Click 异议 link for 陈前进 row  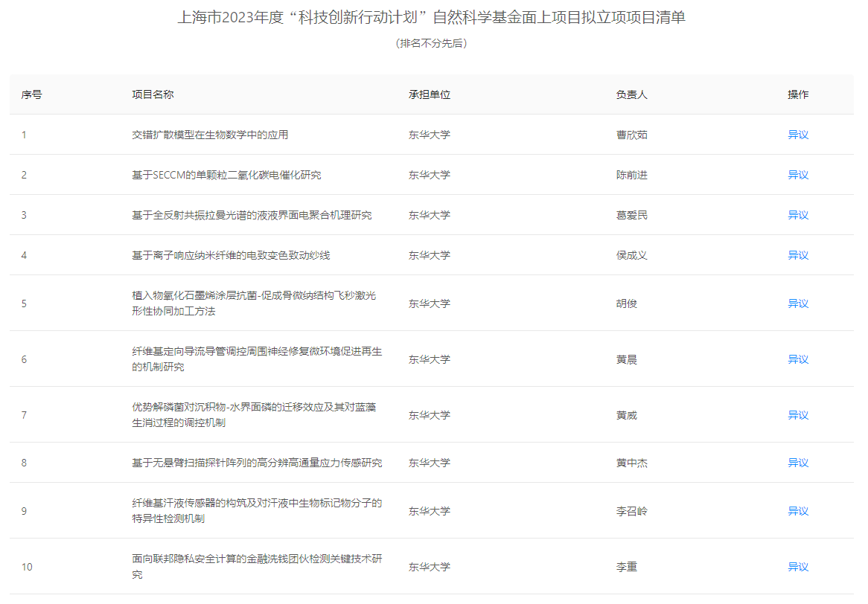tap(798, 175)
